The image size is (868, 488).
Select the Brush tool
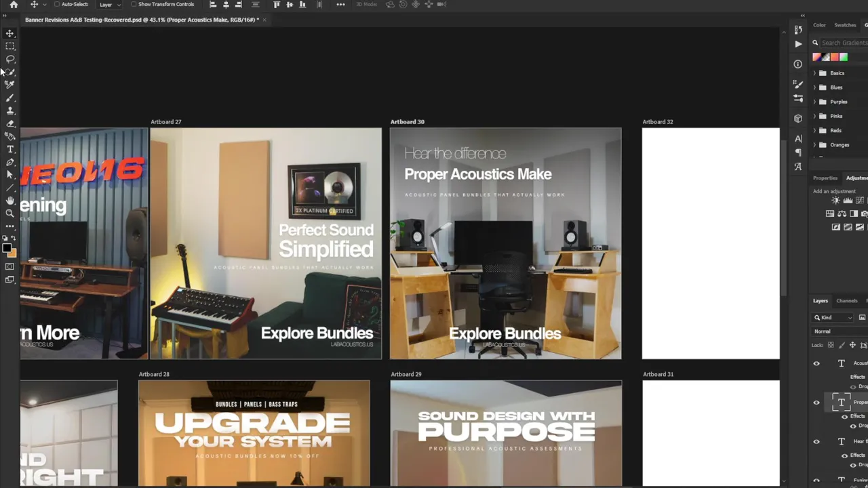pos(10,98)
